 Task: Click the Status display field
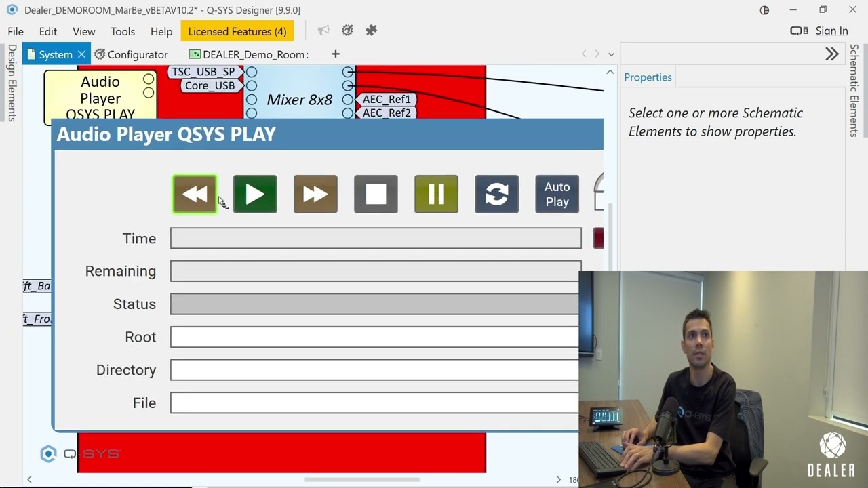point(375,304)
